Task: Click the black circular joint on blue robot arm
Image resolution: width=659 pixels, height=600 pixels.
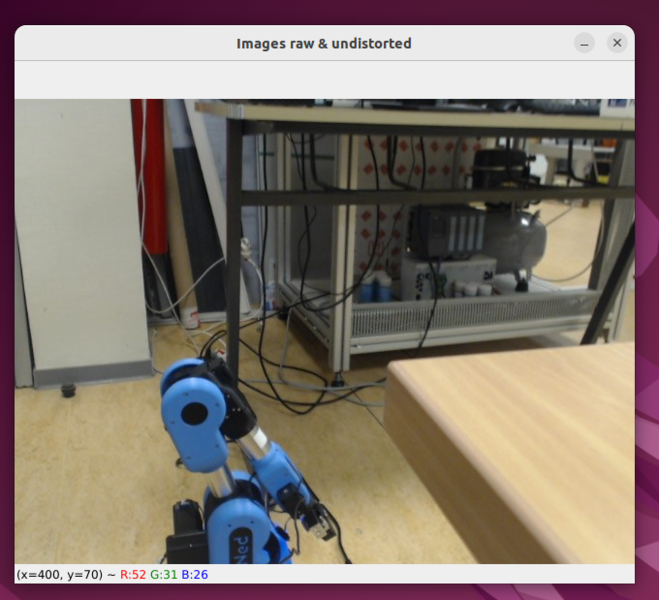Action: (198, 412)
